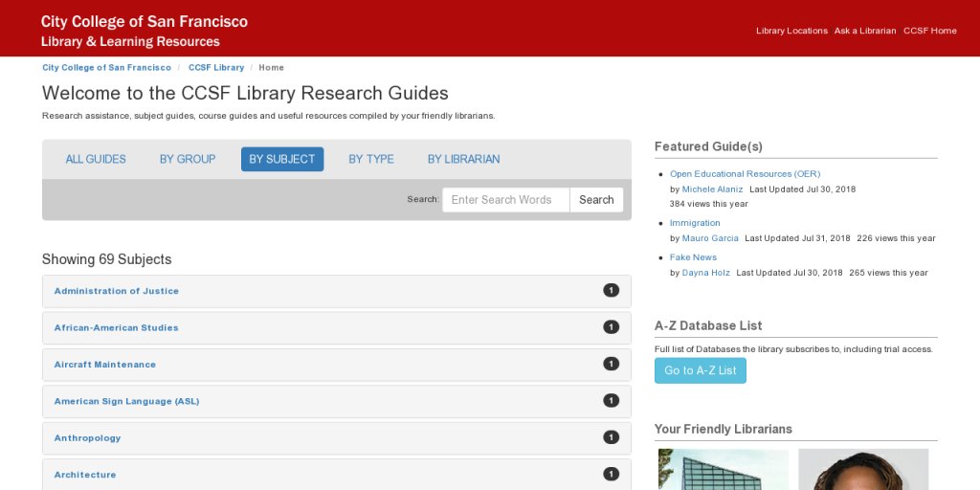Click the count badge for American Sign Language
This screenshot has width=980, height=490.
point(612,401)
